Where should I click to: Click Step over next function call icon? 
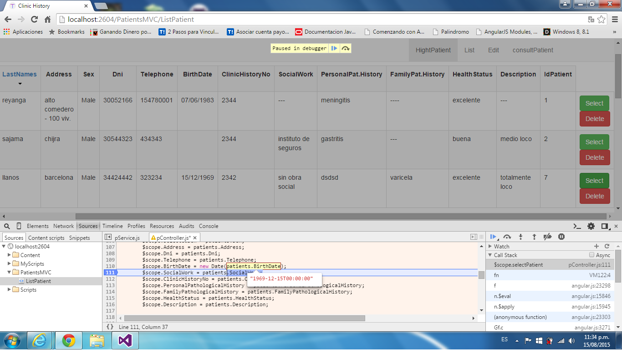click(507, 237)
